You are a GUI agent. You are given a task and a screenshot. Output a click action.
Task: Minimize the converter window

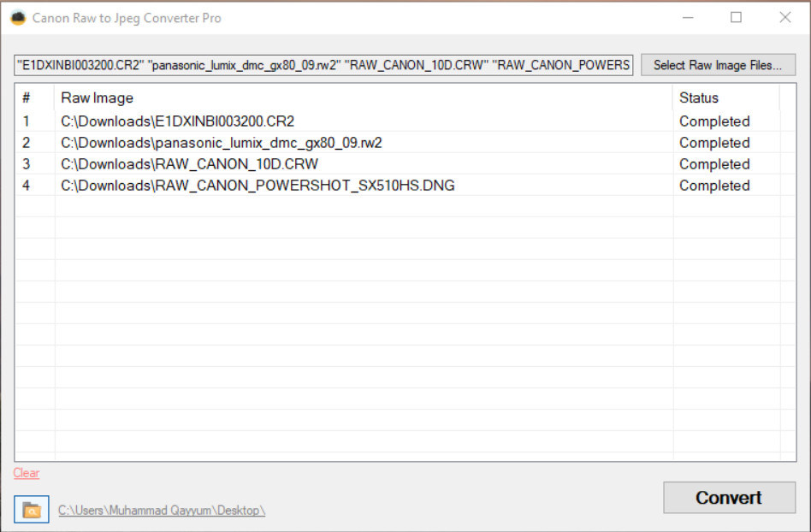pos(688,18)
